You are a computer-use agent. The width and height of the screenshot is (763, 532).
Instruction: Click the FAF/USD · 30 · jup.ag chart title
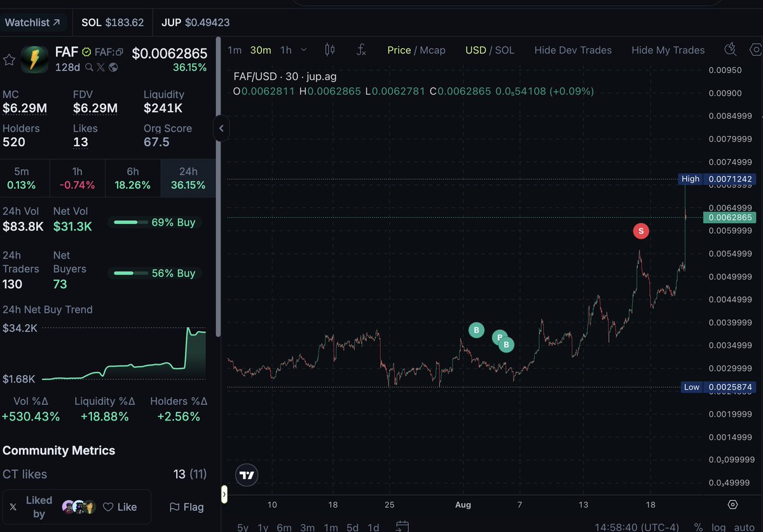click(285, 76)
